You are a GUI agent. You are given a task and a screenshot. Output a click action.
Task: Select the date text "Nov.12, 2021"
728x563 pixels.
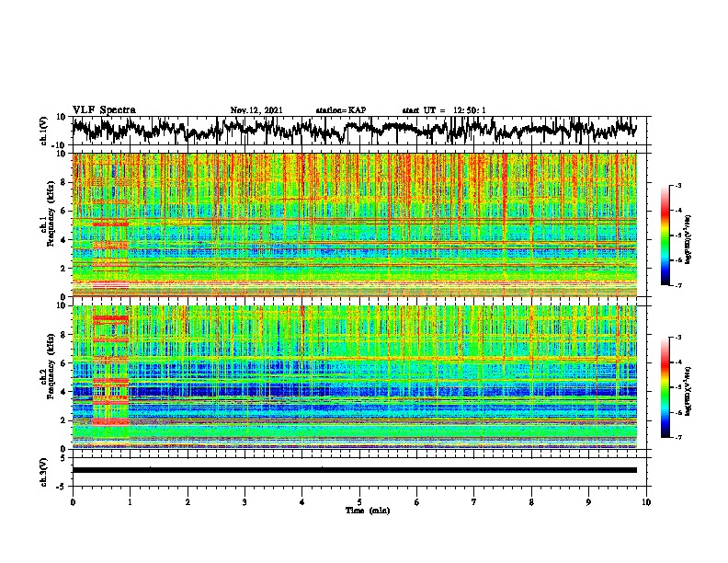pyautogui.click(x=256, y=110)
